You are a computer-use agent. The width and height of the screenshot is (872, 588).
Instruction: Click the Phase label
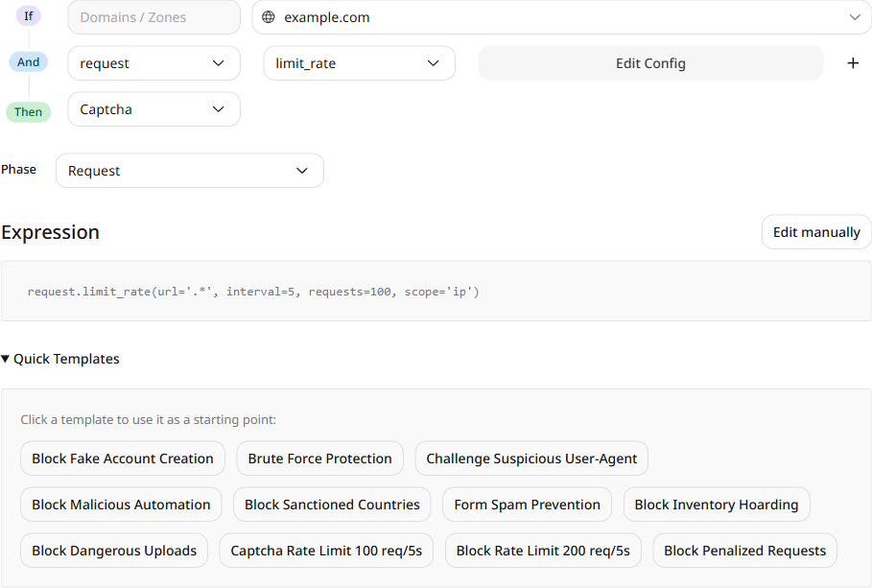tap(18, 169)
